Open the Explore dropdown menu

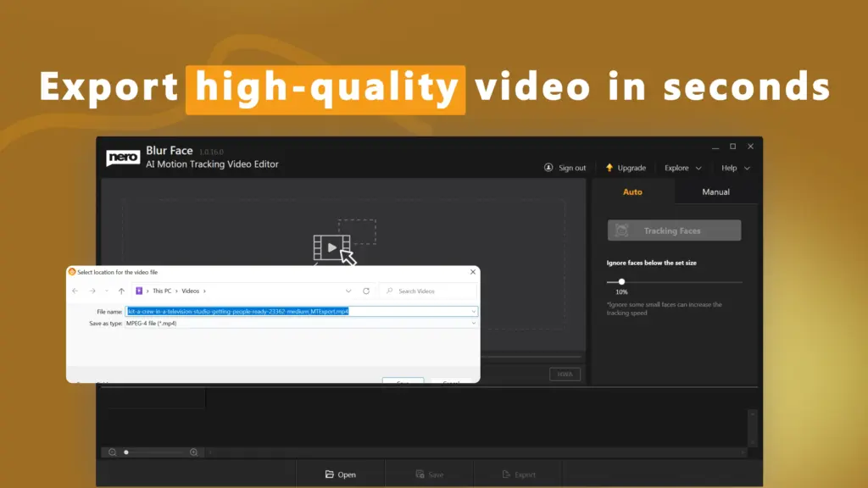click(682, 168)
